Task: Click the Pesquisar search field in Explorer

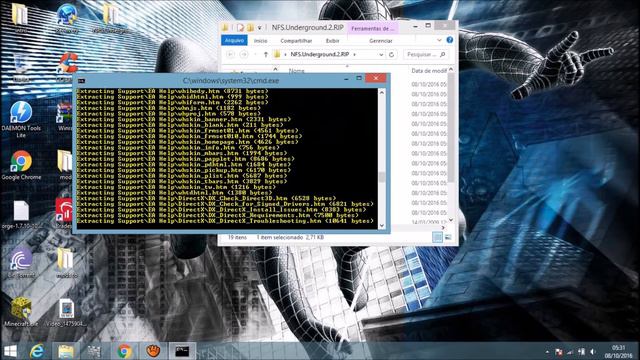Action: [426, 54]
